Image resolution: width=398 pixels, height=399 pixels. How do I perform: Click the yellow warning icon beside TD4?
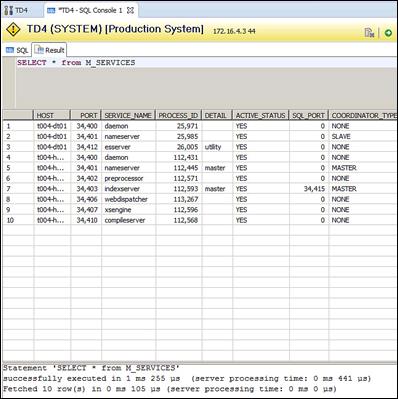click(13, 29)
